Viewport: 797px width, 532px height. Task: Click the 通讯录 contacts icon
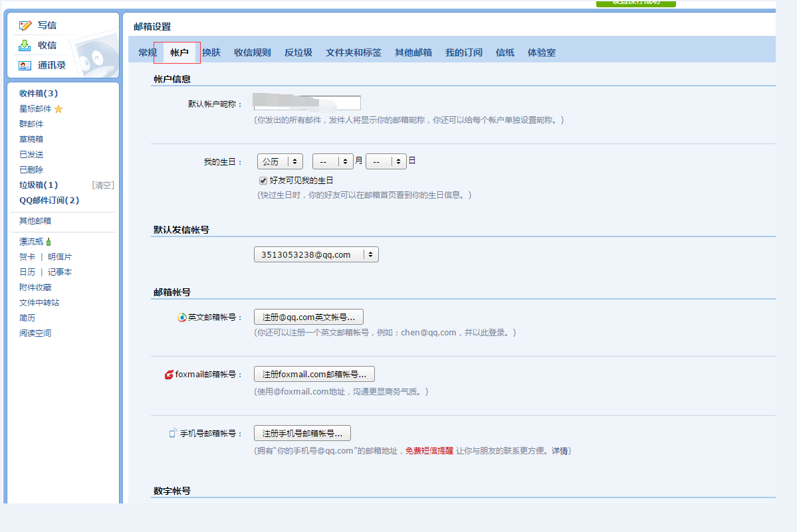coord(25,65)
